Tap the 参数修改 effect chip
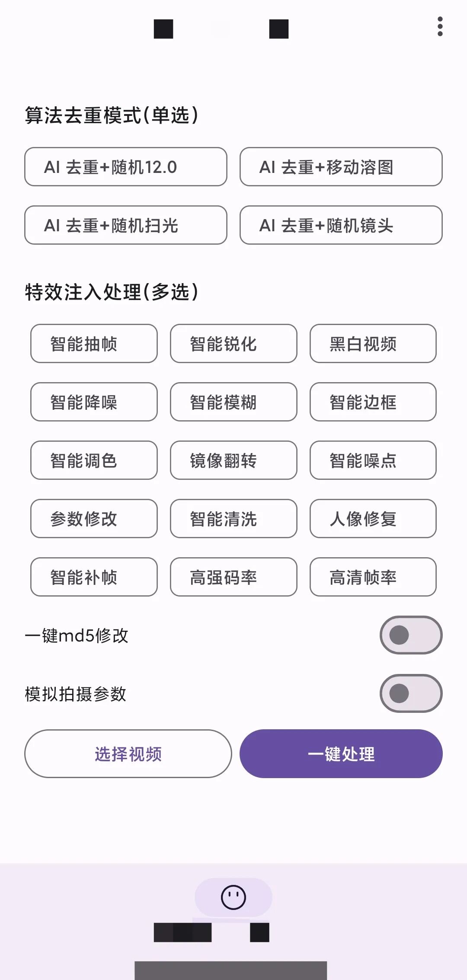467x980 pixels. (x=94, y=519)
